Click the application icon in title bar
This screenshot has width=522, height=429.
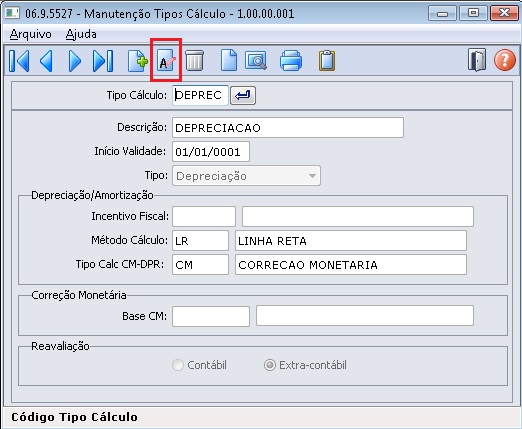pyautogui.click(x=12, y=13)
